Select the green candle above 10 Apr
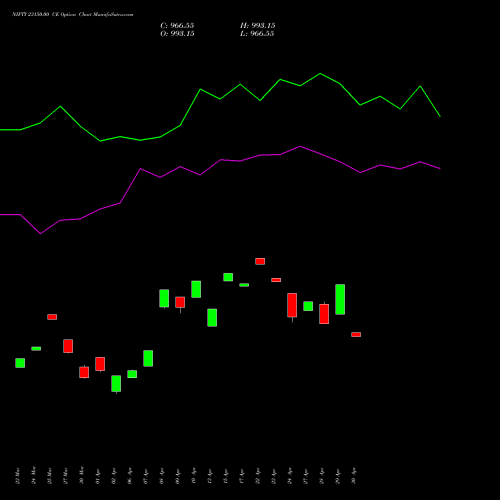 tap(196, 289)
